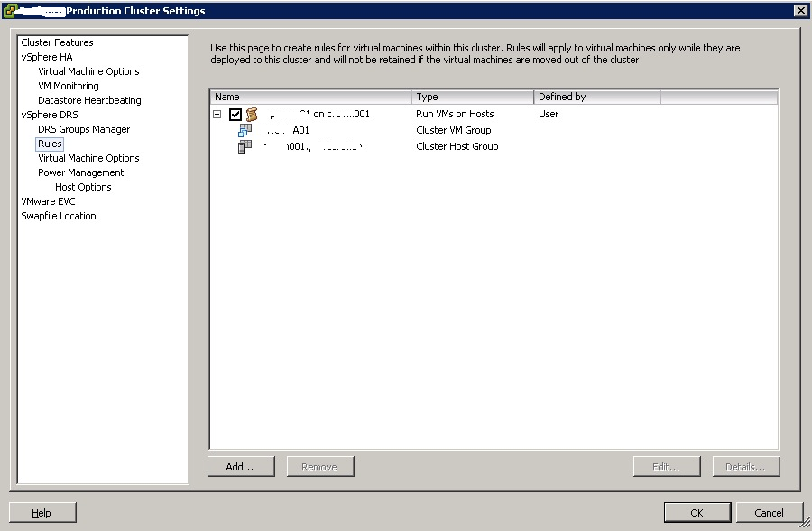Select the Rules item in the sidebar
812x531 pixels.
click(50, 144)
